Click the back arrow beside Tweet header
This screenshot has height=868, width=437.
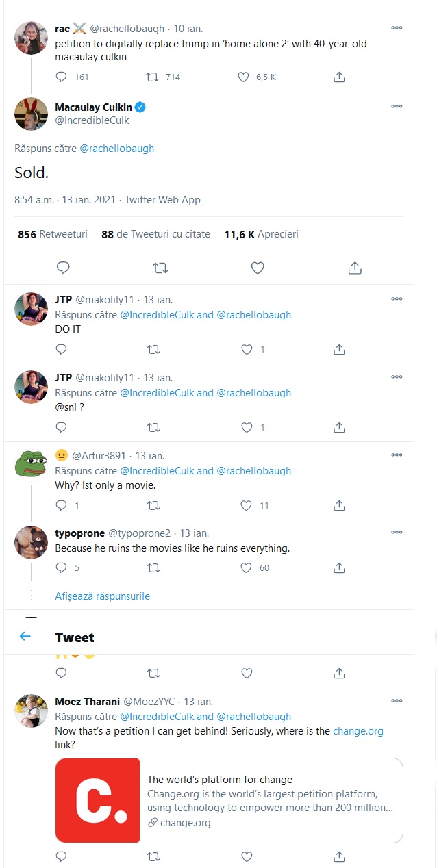pyautogui.click(x=25, y=637)
